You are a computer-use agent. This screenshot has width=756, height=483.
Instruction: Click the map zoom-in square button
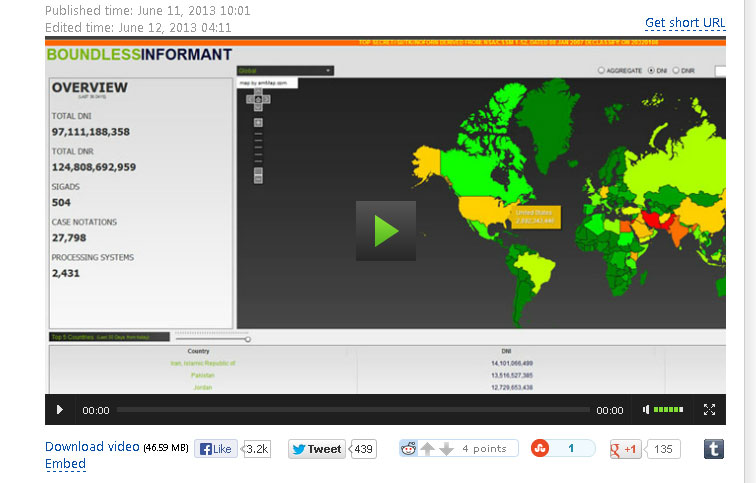pos(258,122)
